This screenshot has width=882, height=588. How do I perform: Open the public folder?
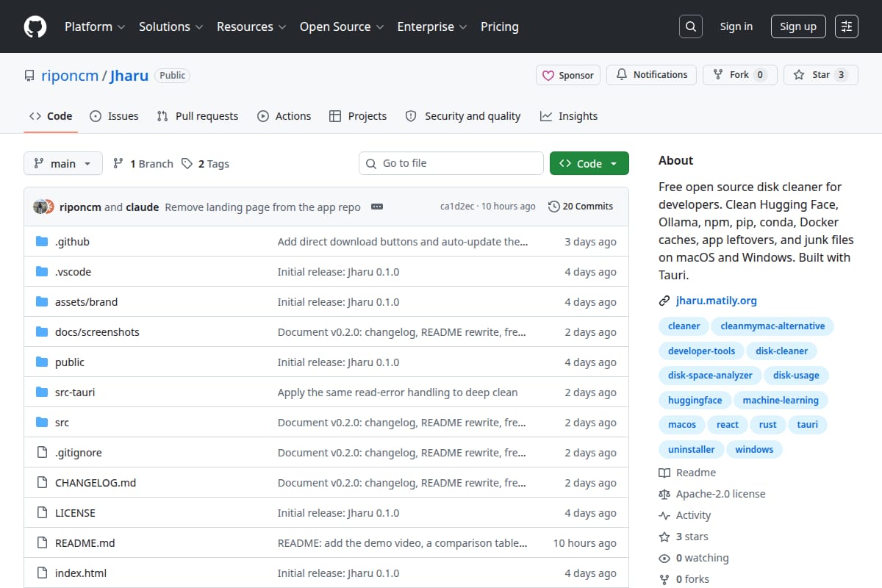[x=70, y=362]
